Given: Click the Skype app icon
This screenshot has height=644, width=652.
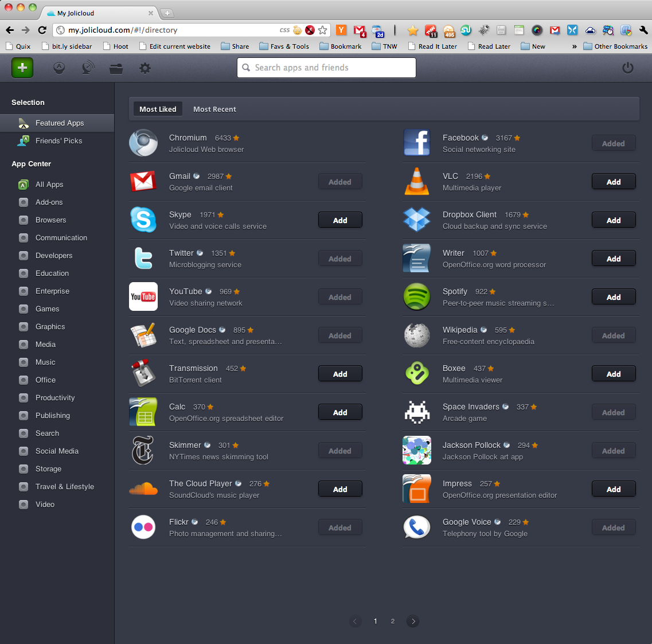Looking at the screenshot, I should click(x=143, y=220).
